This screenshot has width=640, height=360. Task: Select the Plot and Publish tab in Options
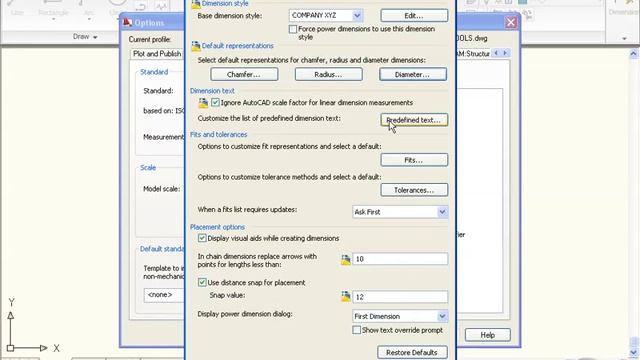point(158,53)
